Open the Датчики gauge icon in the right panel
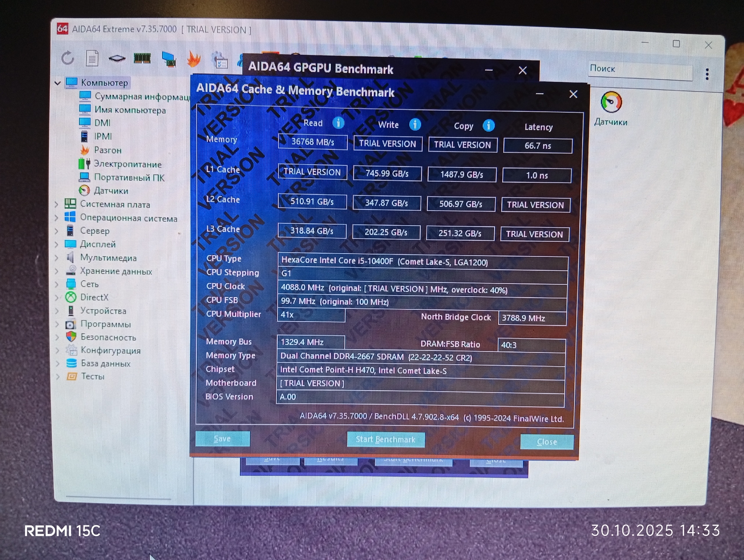The image size is (744, 560). 611,103
